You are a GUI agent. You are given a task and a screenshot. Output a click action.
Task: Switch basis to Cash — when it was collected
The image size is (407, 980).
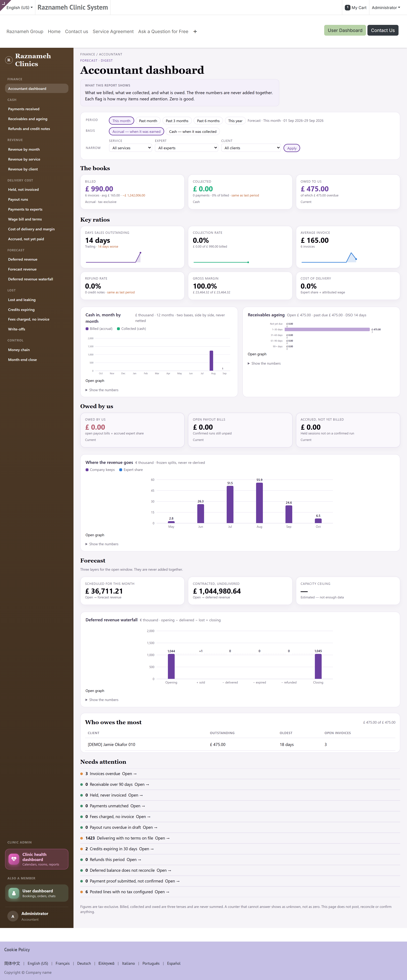click(193, 132)
